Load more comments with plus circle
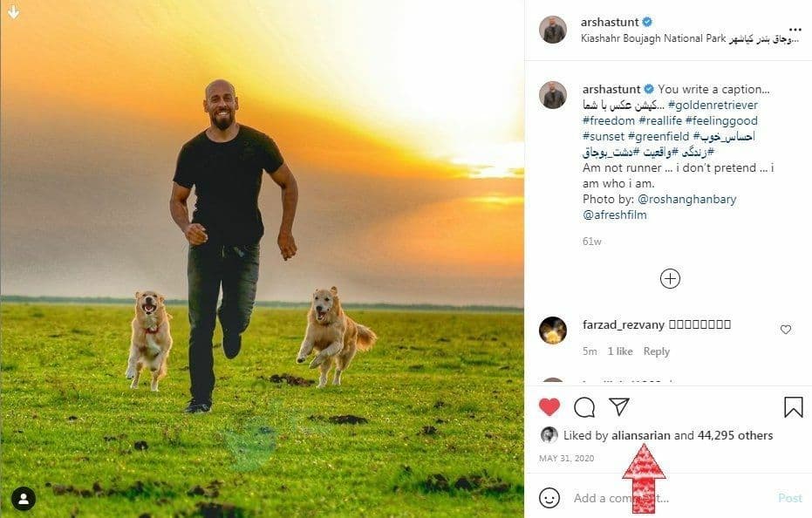This screenshot has width=812, height=518. click(x=670, y=279)
